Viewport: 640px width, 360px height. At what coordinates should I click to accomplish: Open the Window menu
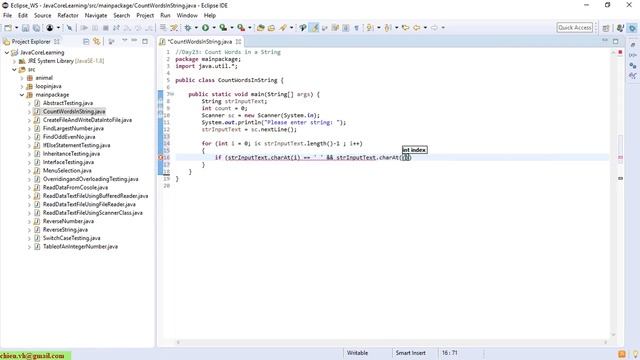point(187,15)
